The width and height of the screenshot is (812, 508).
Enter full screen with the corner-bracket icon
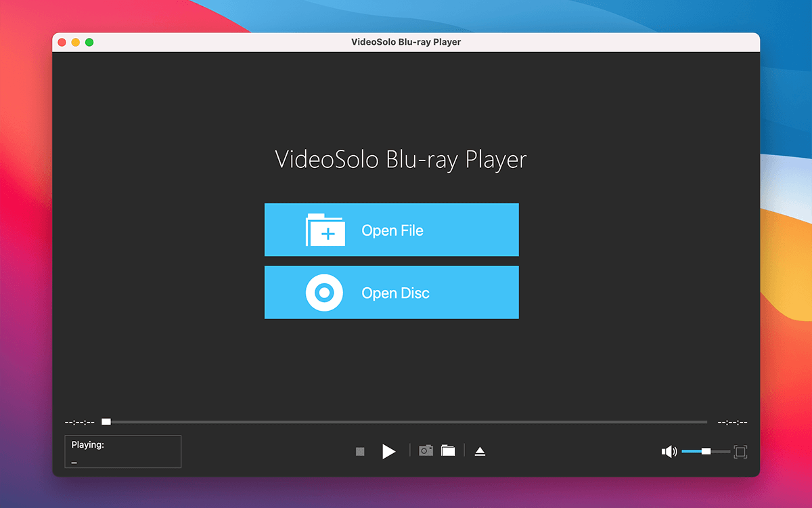(x=740, y=452)
